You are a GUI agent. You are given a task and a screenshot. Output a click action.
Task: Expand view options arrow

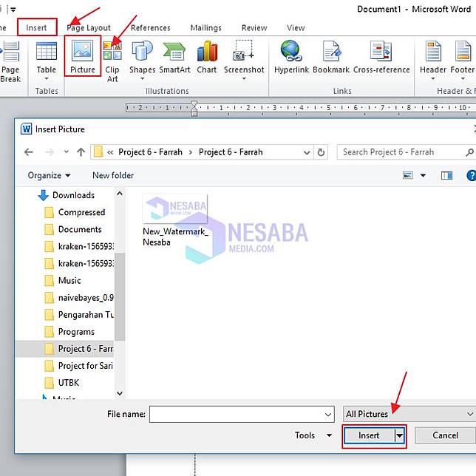click(x=423, y=175)
